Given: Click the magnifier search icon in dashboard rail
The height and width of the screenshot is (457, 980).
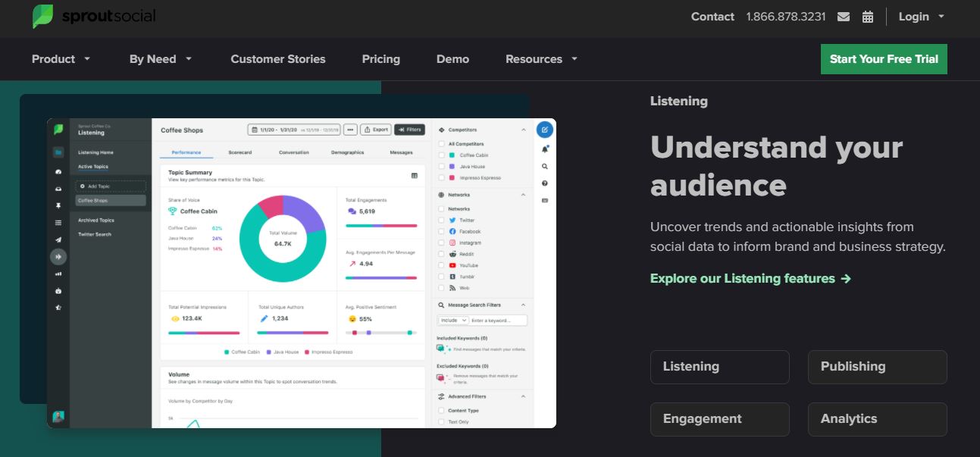Looking at the screenshot, I should pos(544,167).
